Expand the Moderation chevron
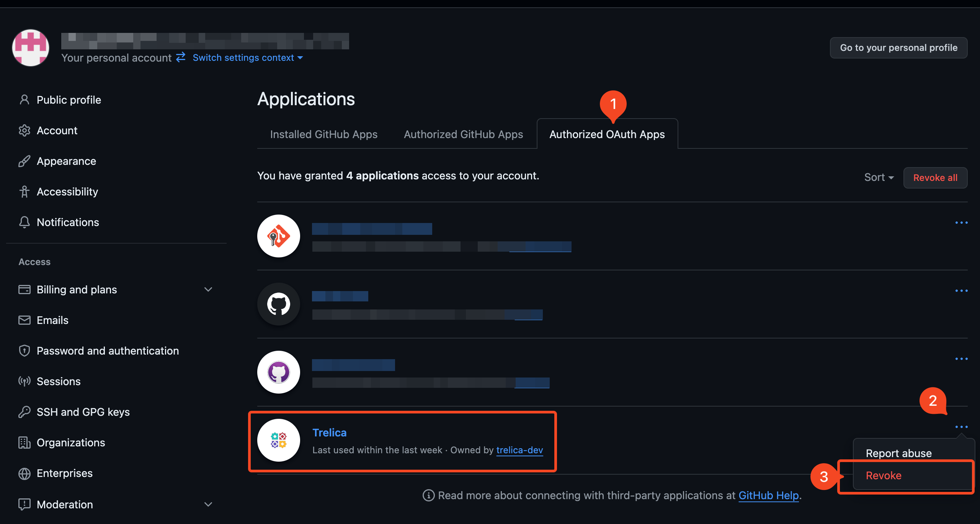Viewport: 980px width, 524px height. pos(208,504)
